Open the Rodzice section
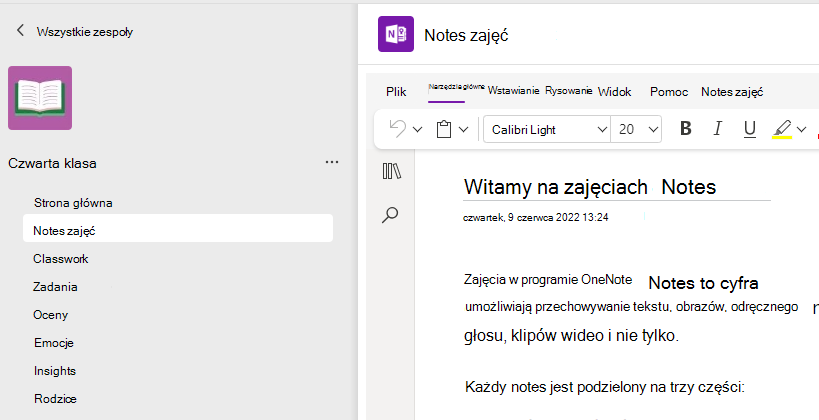Image resolution: width=819 pixels, height=420 pixels. pos(55,399)
